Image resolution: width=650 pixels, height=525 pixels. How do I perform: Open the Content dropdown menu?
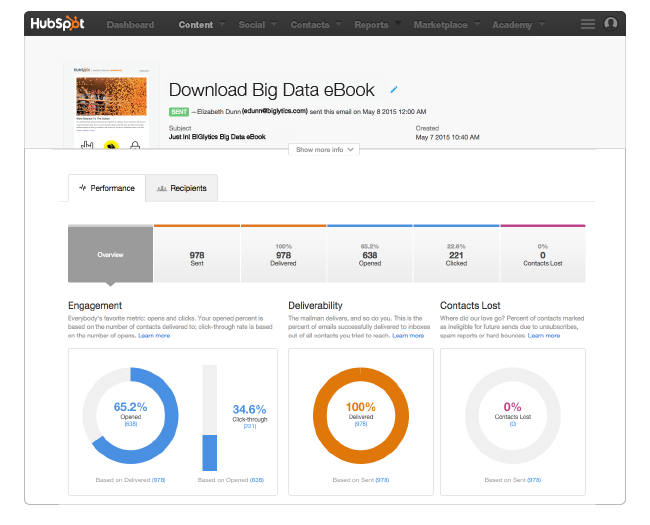click(x=201, y=25)
